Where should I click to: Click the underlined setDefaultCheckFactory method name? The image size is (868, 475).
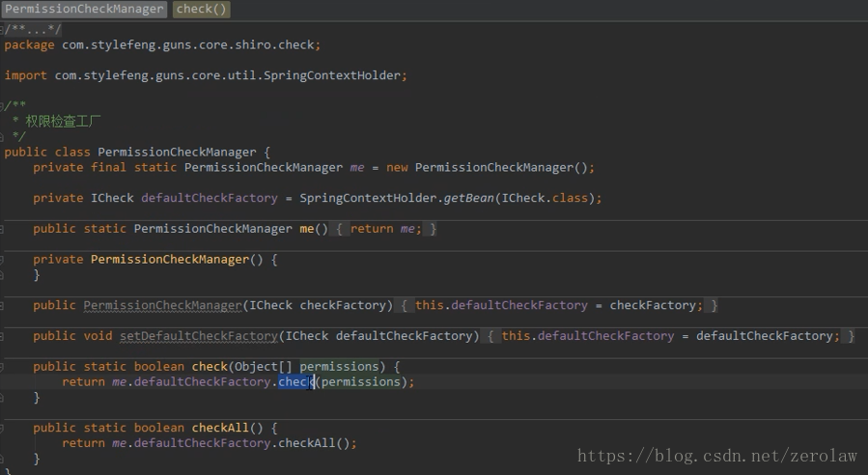click(x=199, y=335)
